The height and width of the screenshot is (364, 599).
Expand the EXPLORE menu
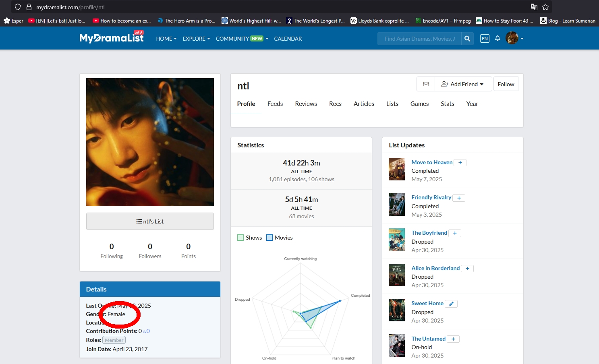tap(196, 39)
